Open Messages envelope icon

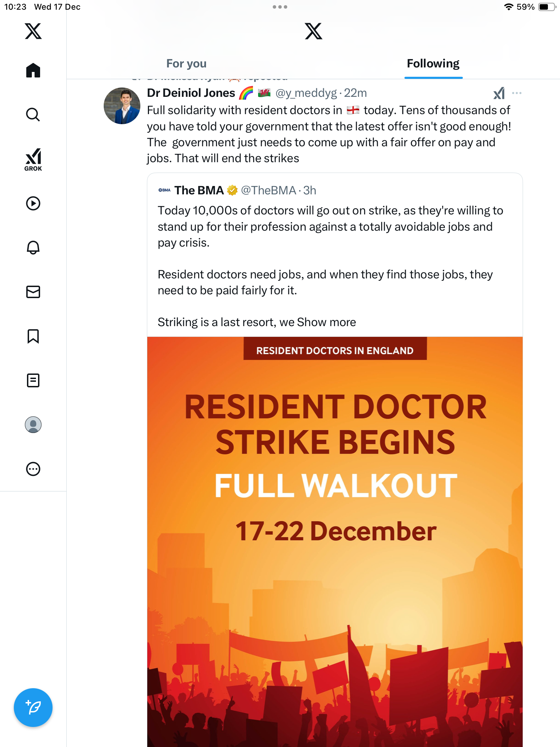coord(33,292)
